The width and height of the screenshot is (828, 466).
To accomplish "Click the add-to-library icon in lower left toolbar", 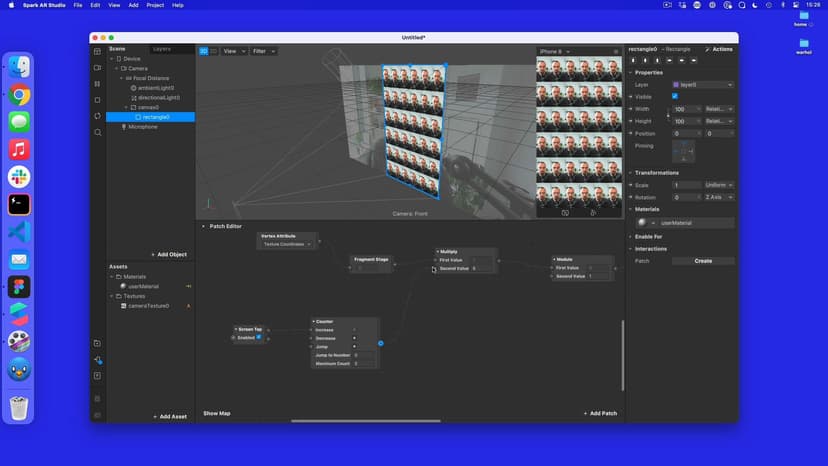I will tap(97, 343).
